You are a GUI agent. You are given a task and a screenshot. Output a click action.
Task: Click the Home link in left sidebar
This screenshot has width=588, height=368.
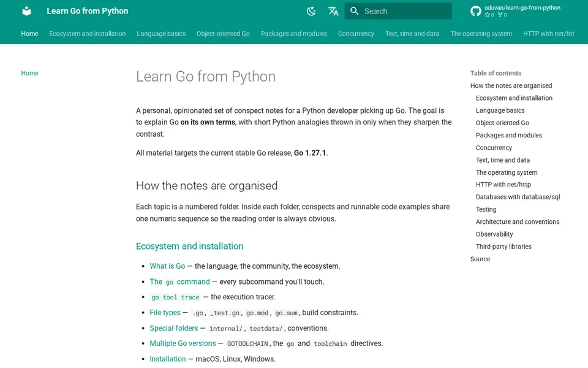29,73
